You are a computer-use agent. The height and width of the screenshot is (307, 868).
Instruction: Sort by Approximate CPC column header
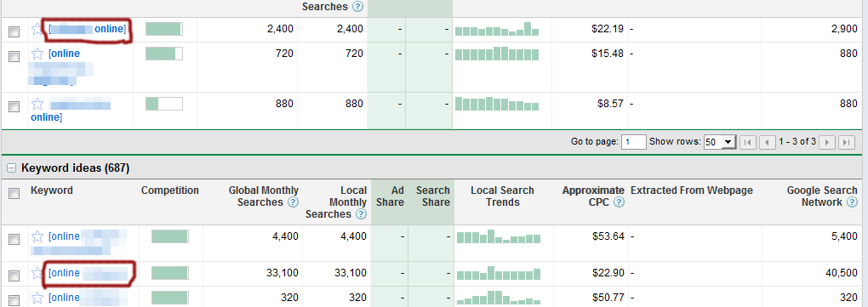[x=593, y=196]
